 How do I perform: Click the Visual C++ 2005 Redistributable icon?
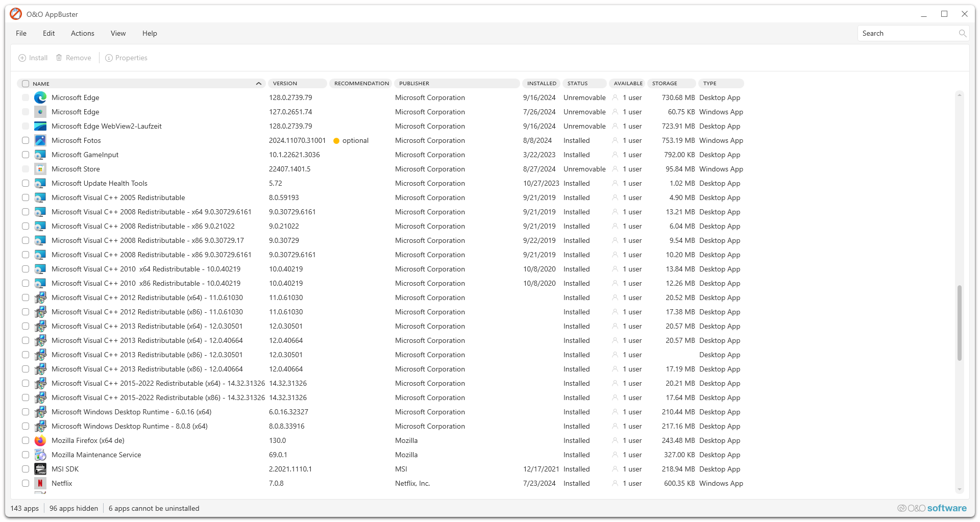[x=40, y=197]
